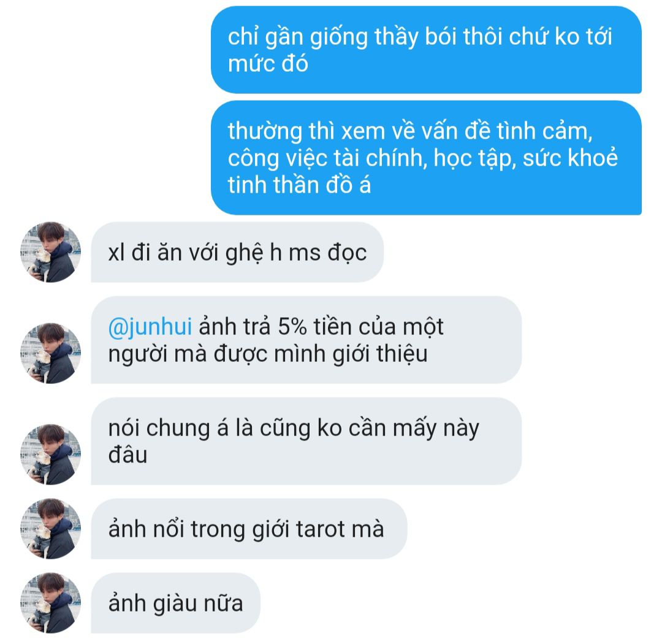This screenshot has width=662, height=644.
Task: Click the "5%" text in the @junhui message
Action: [292, 327]
